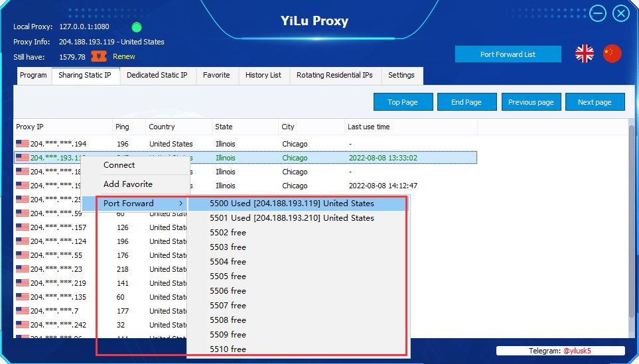This screenshot has height=364, width=639.
Task: Click the US flag beside IP ending .194
Action: coord(23,143)
